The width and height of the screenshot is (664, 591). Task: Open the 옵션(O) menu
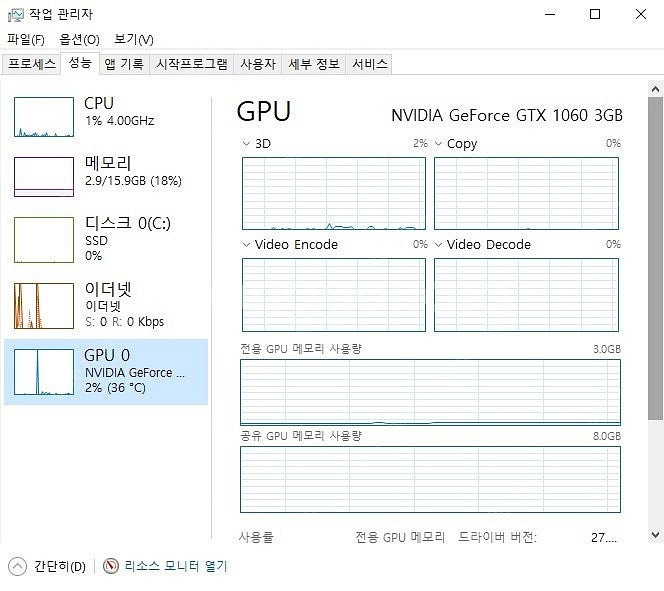click(x=79, y=39)
